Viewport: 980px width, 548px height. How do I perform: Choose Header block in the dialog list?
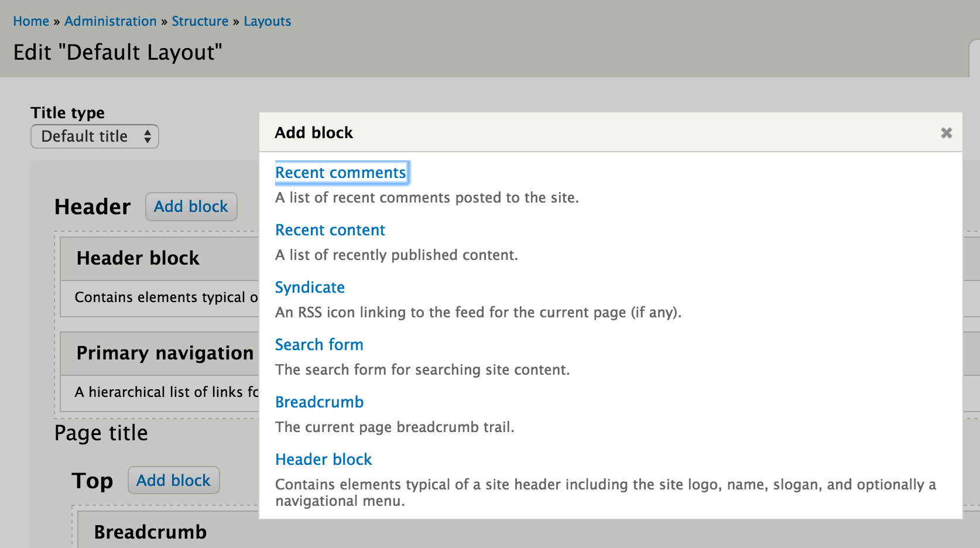point(324,460)
